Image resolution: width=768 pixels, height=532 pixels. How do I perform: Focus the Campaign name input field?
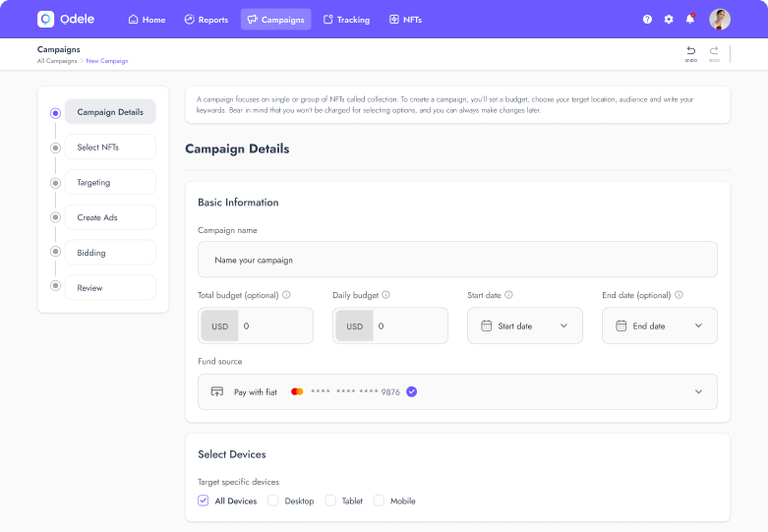pyautogui.click(x=457, y=260)
